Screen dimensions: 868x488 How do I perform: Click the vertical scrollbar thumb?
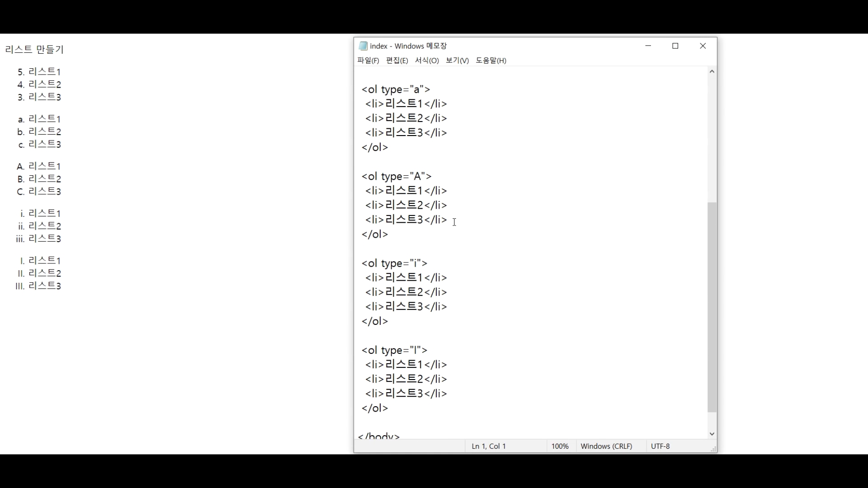712,307
